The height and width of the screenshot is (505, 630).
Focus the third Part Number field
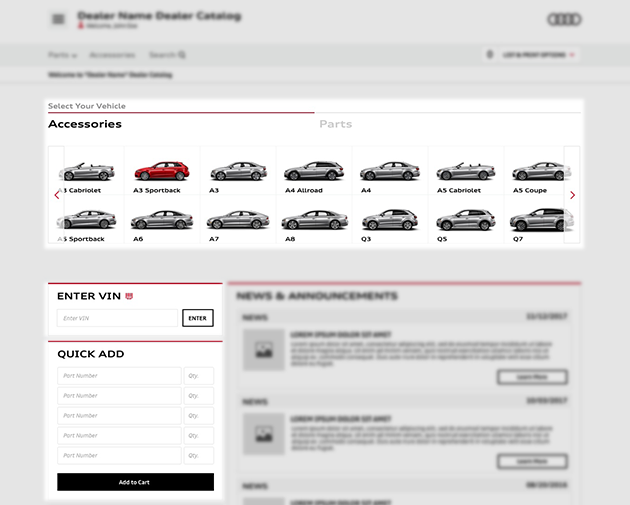[119, 415]
